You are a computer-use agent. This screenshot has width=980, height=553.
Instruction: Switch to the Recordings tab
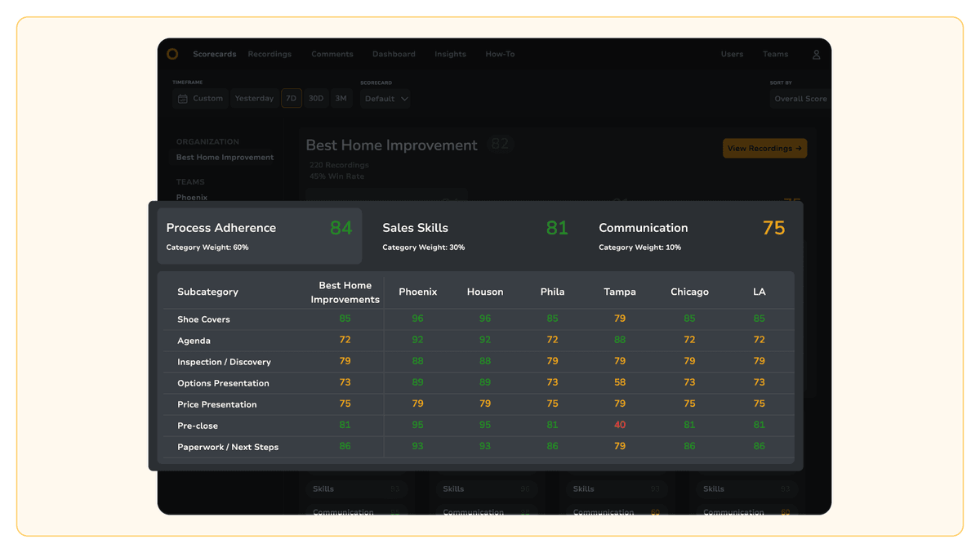pos(269,54)
